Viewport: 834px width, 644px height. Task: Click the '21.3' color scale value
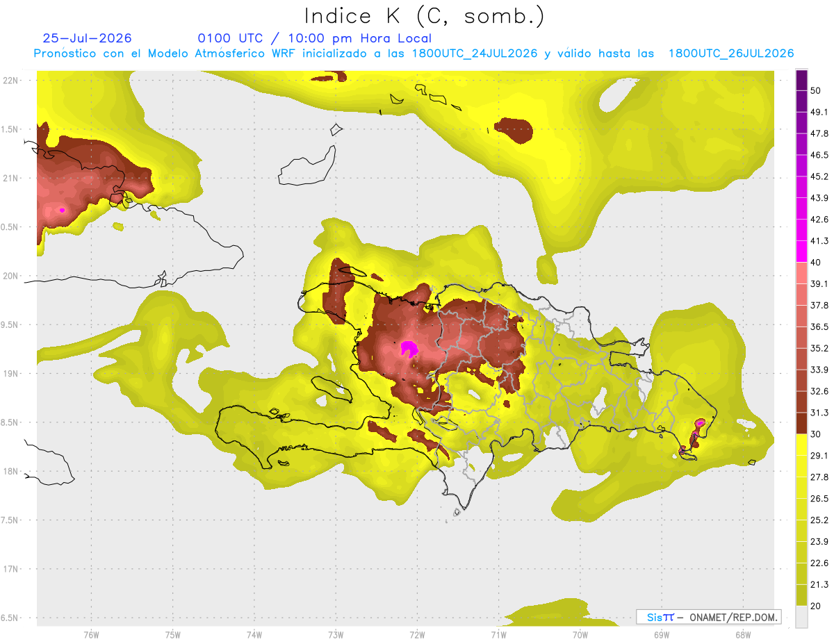pyautogui.click(x=819, y=584)
